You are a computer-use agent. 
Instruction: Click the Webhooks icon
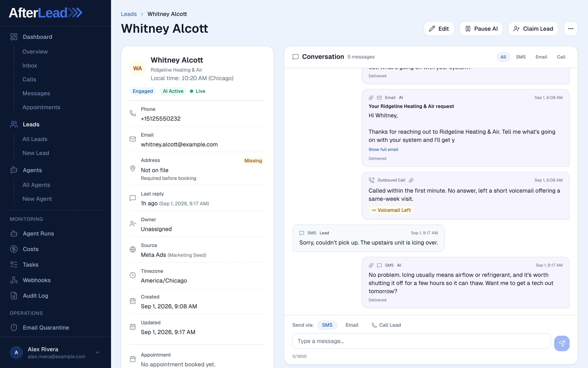(14, 280)
